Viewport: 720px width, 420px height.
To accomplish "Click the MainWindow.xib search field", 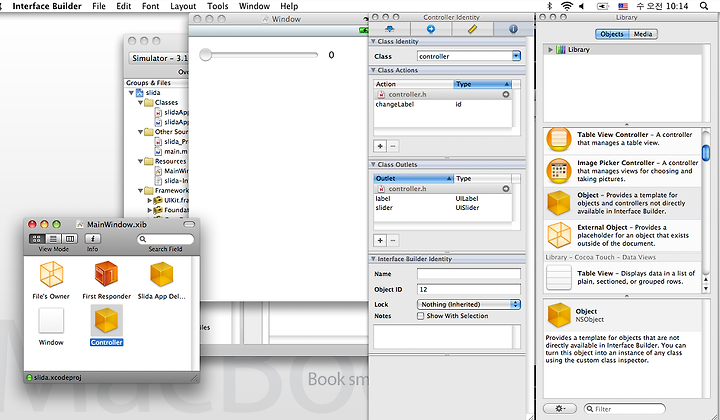I will (165, 239).
